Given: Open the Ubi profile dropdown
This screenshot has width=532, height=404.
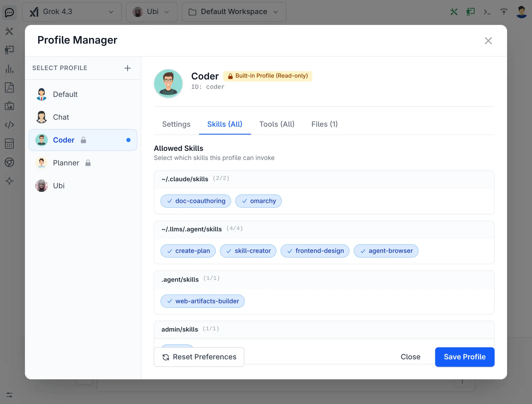Looking at the screenshot, I should pyautogui.click(x=151, y=12).
